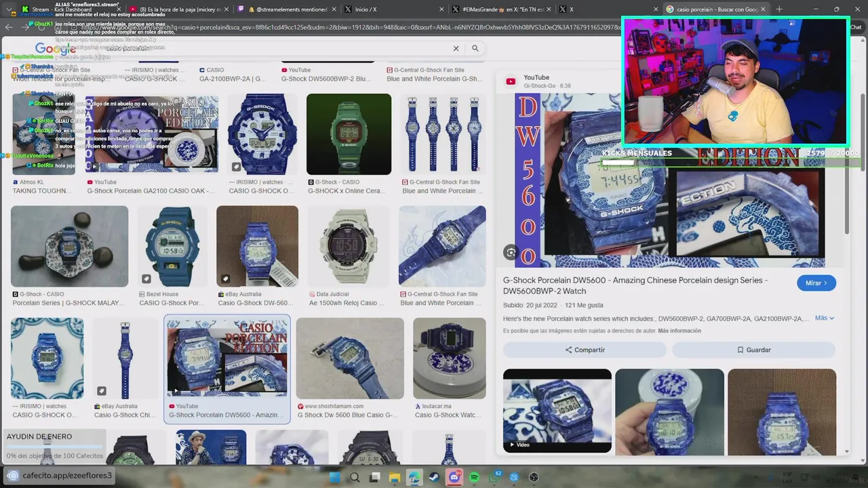The image size is (868, 488).
Task: Click the Mirar button
Action: (x=816, y=283)
